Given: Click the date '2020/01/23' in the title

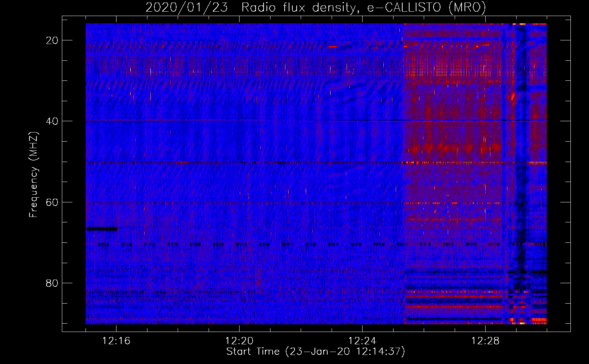Looking at the screenshot, I should [187, 8].
